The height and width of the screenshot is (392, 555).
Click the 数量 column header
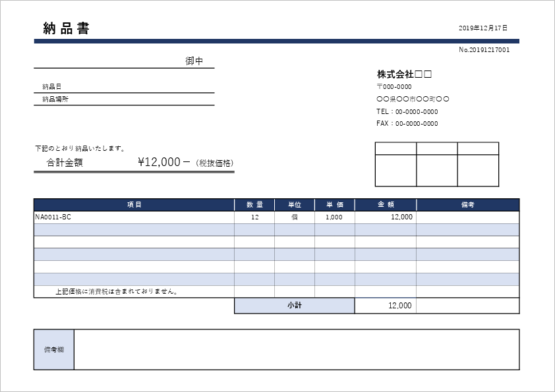254,205
